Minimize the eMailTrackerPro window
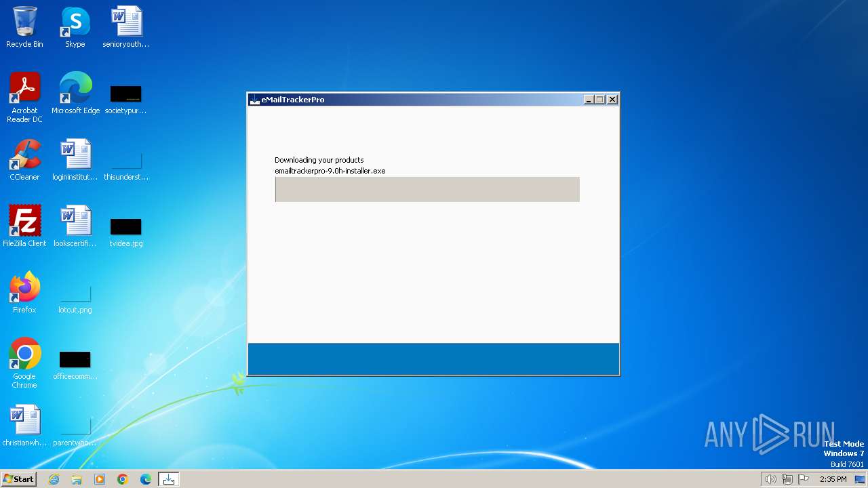 coord(589,100)
